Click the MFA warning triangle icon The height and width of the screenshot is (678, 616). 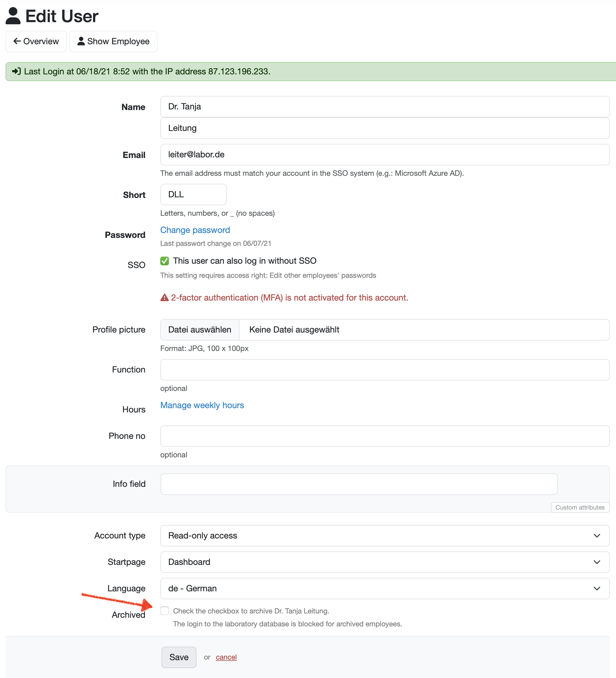tap(164, 298)
